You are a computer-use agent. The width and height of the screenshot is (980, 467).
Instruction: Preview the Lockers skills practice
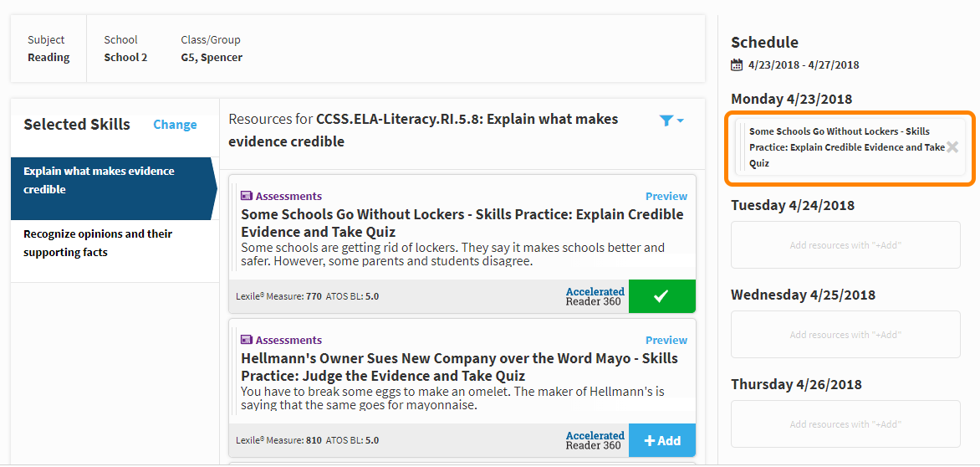[x=666, y=197]
